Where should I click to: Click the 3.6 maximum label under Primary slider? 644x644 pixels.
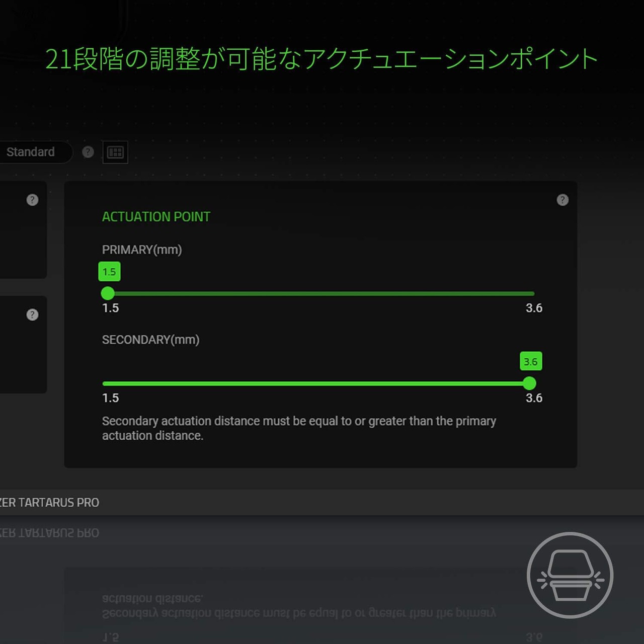click(534, 308)
